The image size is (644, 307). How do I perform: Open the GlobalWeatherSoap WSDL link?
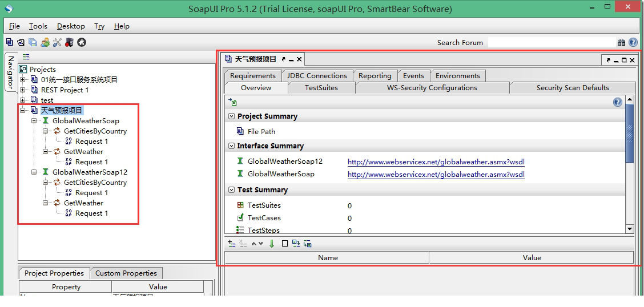pyautogui.click(x=436, y=175)
